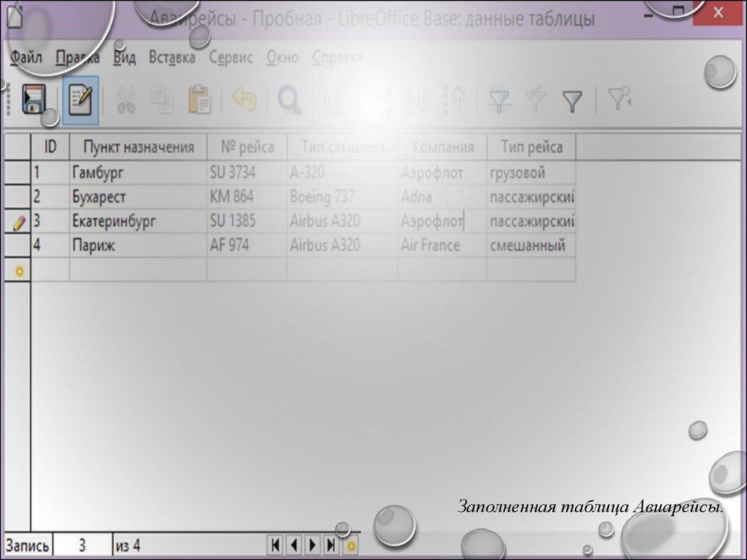Click the Undo arrow icon
747x560 pixels.
click(244, 101)
